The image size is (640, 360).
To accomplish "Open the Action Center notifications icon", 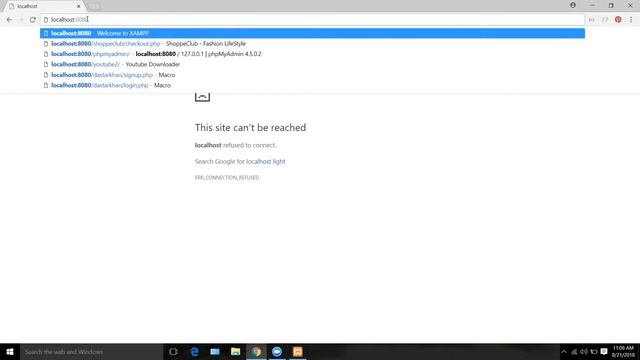I will tap(604, 352).
